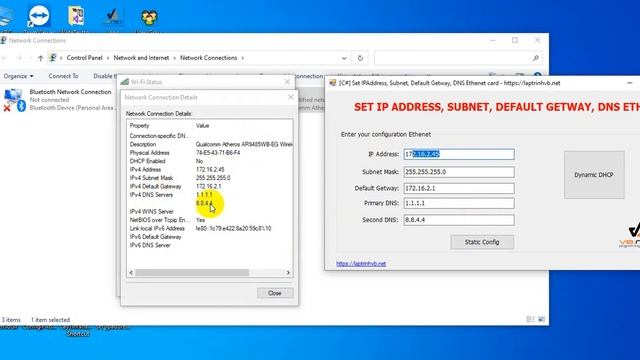Click the Wi-Fi Status signal icon
This screenshot has width=640, height=360.
125,82
